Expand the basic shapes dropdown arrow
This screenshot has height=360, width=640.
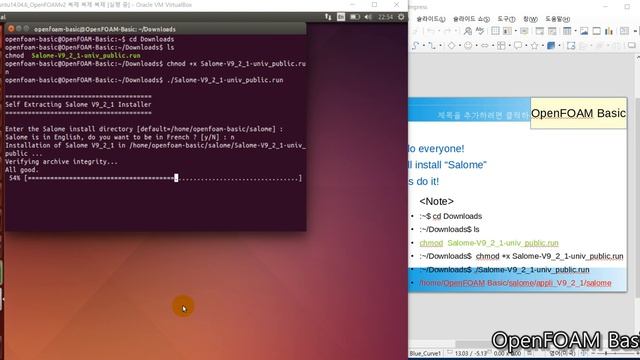point(460,46)
